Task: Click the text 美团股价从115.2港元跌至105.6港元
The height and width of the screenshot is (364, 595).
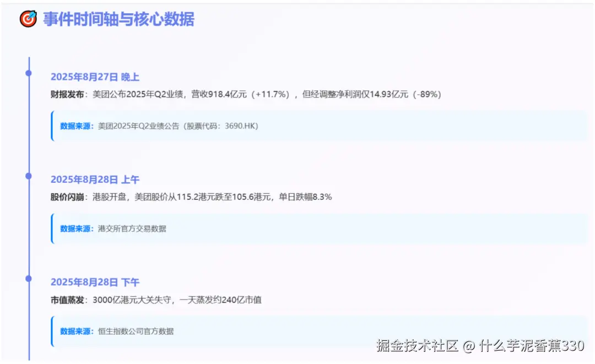Action: [203, 197]
